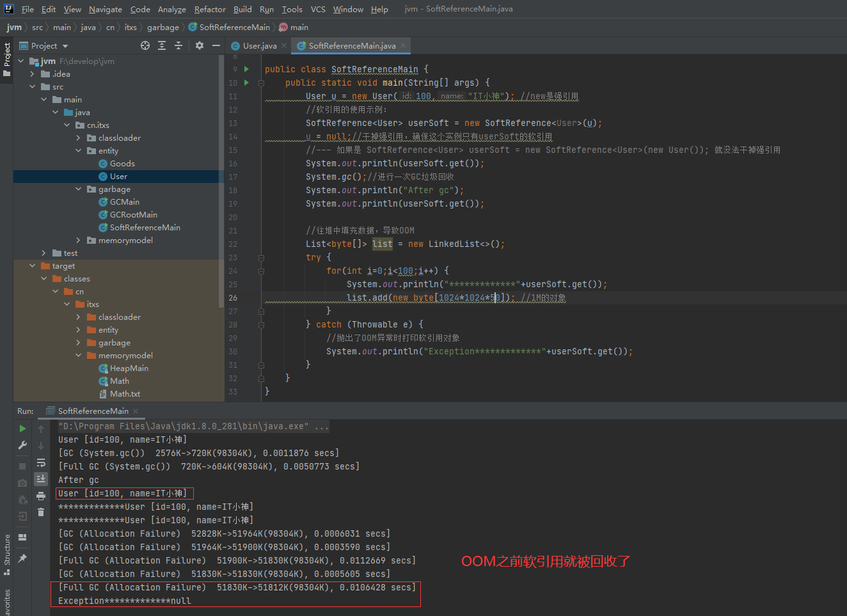847x616 pixels.
Task: Click run gutter icon beside main method
Action: coord(246,83)
